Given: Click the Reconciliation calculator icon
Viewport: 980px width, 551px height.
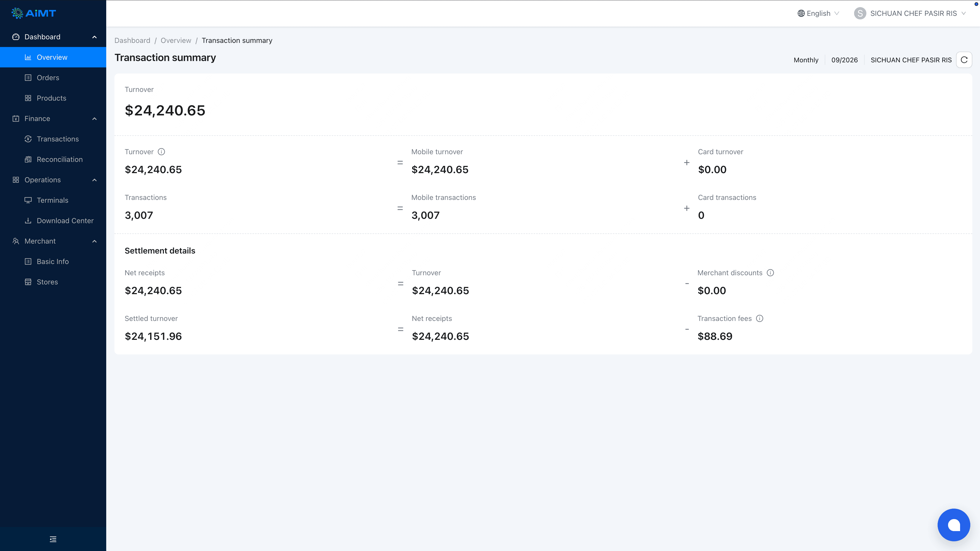Looking at the screenshot, I should [28, 159].
